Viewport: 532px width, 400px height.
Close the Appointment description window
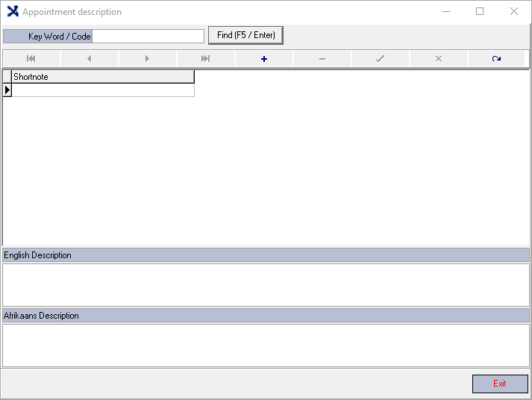point(514,11)
